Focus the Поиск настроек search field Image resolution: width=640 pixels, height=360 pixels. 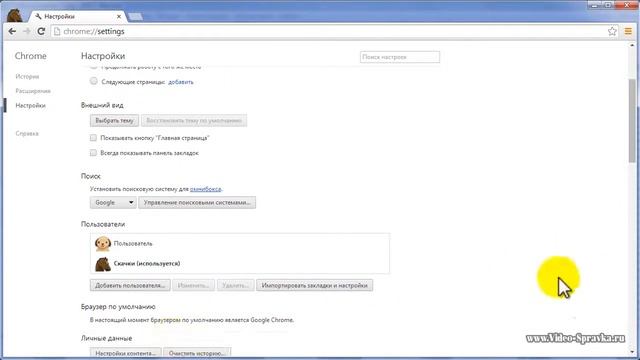(x=400, y=57)
